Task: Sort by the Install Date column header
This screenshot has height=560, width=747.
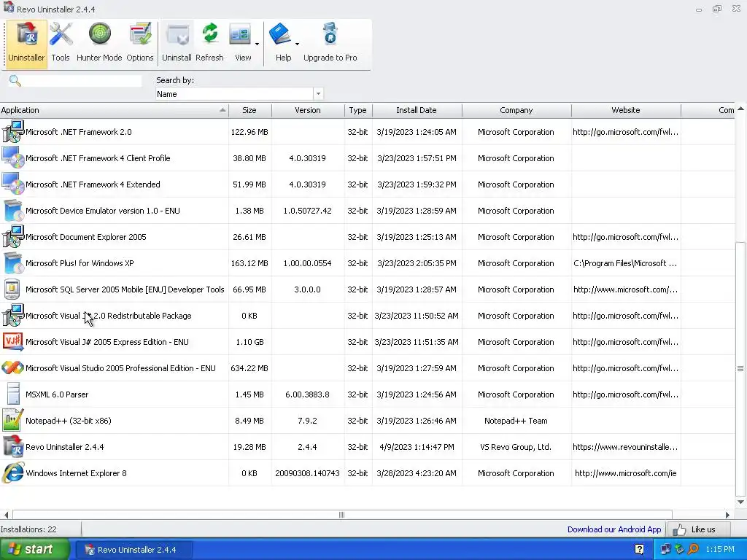Action: 417,110
